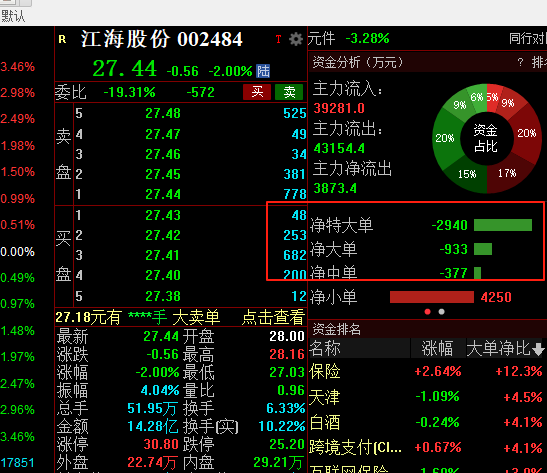Click the 同行对比 tab at top right
Viewport: 547px width, 473px height.
pyautogui.click(x=528, y=38)
